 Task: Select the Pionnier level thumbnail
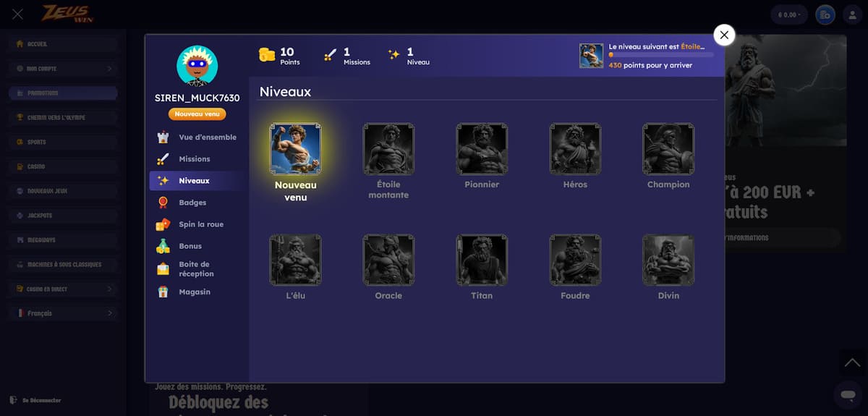(482, 149)
